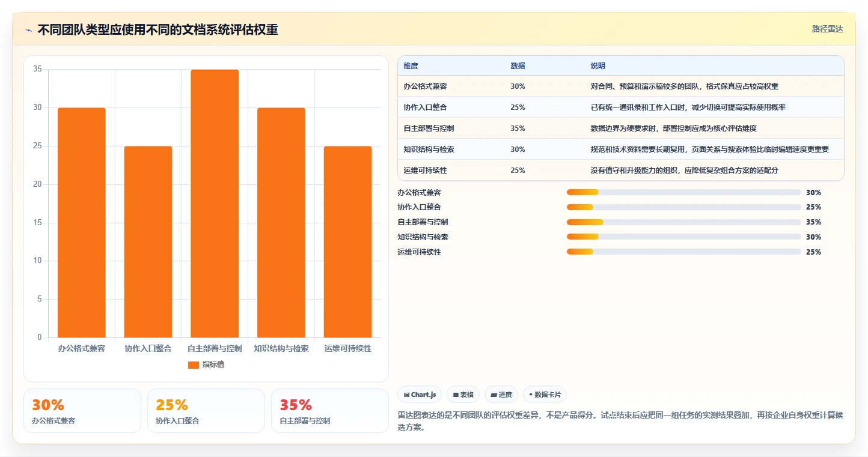Click the footnote paragraph starting 雷达图表达的是
The width and height of the screenshot is (868, 457).
(621, 421)
